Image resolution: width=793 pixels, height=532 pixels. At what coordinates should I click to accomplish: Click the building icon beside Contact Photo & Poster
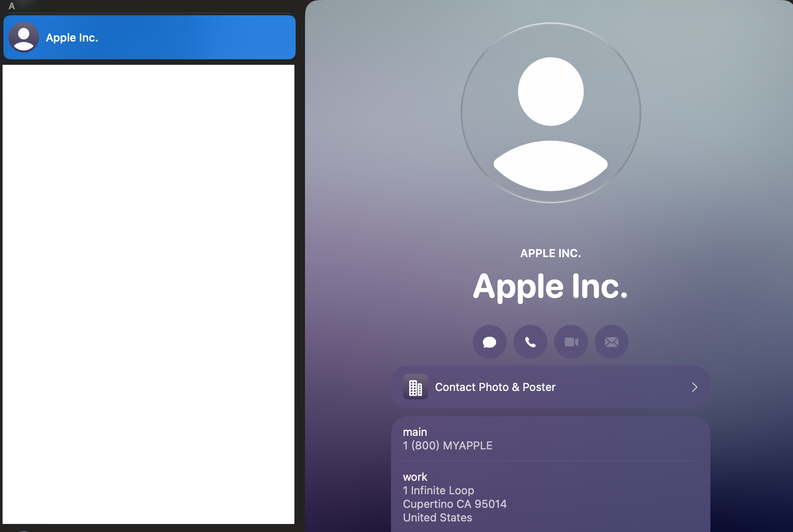tap(415, 387)
